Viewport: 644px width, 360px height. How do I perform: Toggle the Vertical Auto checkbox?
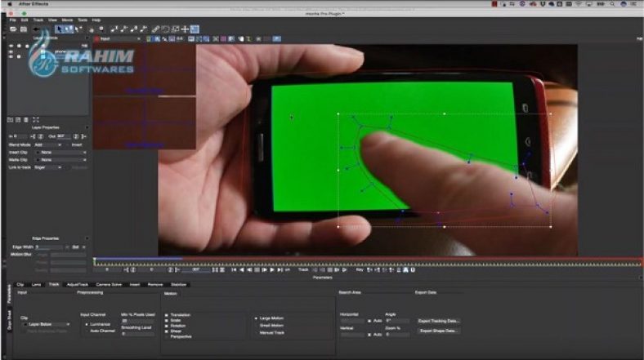[x=369, y=335]
